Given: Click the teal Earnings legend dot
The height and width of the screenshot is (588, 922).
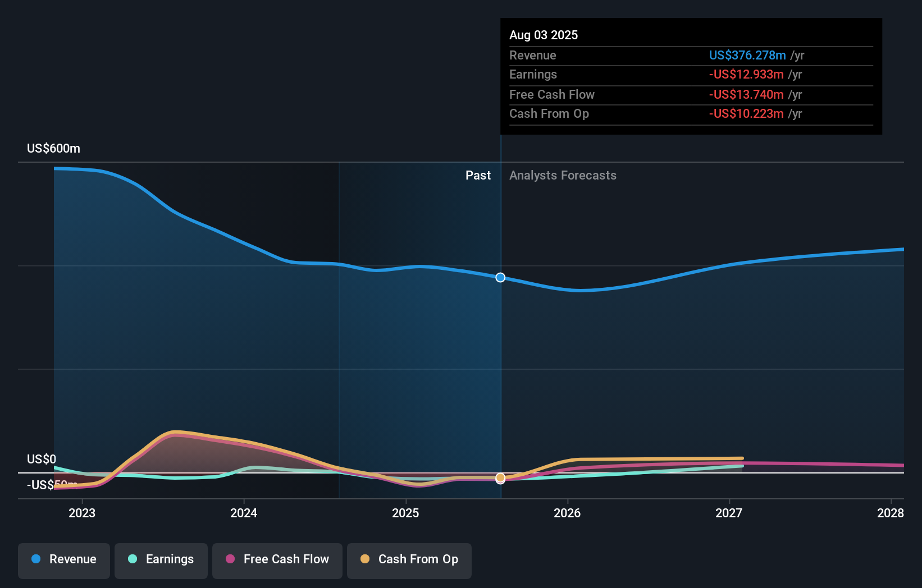Looking at the screenshot, I should (131, 559).
